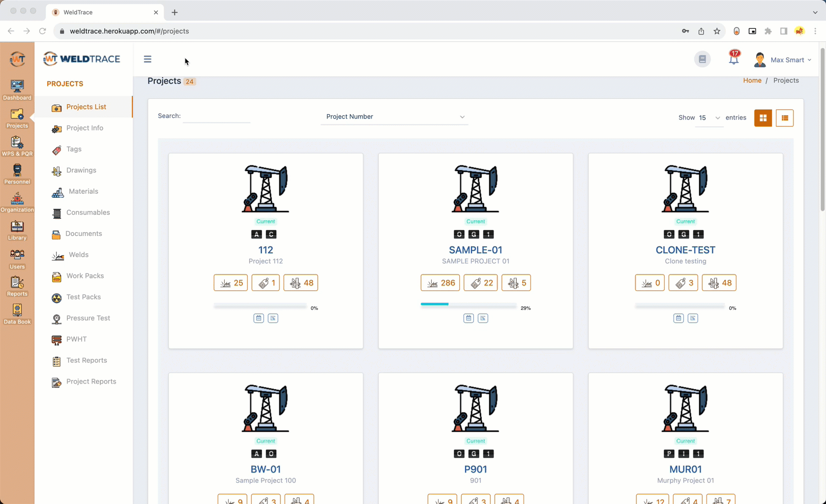Viewport: 826px width, 504px height.
Task: Click CLONE-TEST 0% progress bar
Action: coord(680,306)
